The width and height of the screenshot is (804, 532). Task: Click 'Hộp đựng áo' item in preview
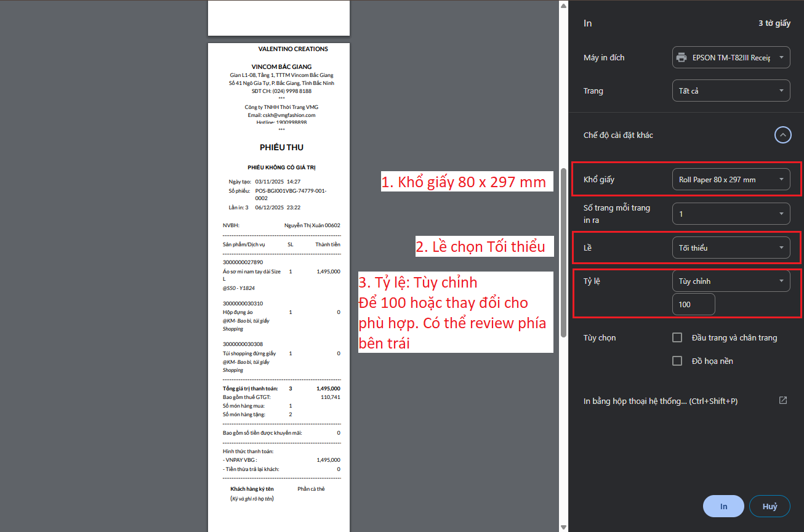click(238, 312)
